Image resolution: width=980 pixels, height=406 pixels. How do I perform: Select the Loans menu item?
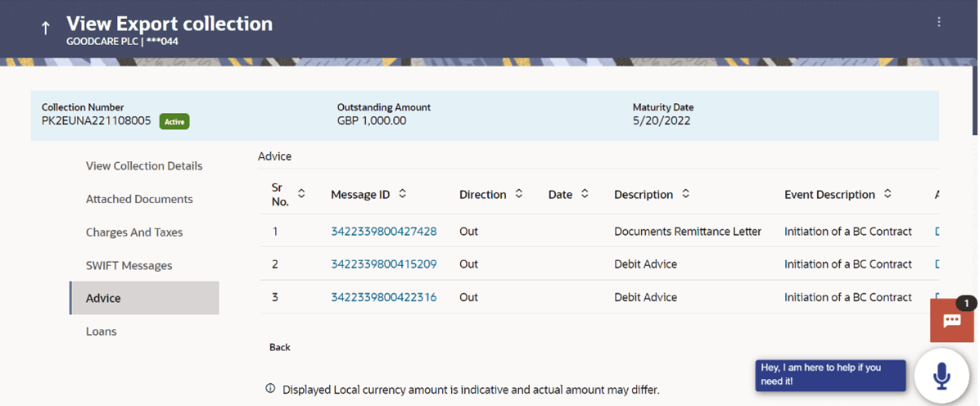point(102,332)
